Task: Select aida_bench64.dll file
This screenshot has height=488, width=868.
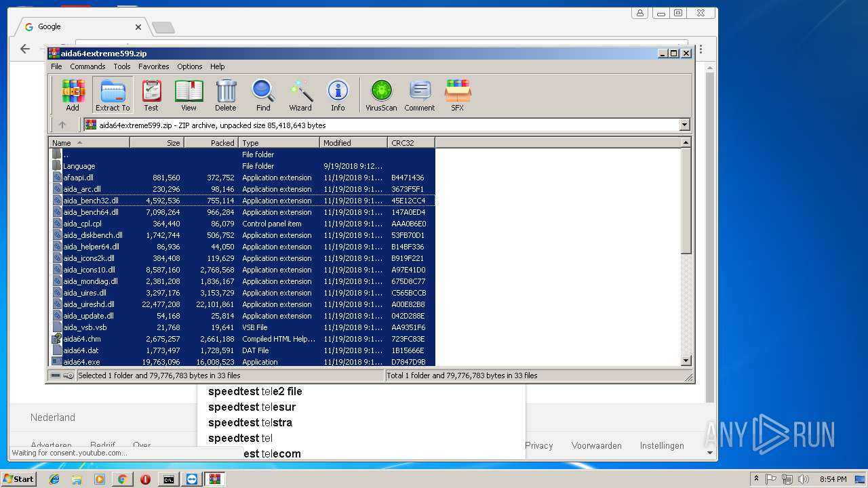Action: click(242, 212)
